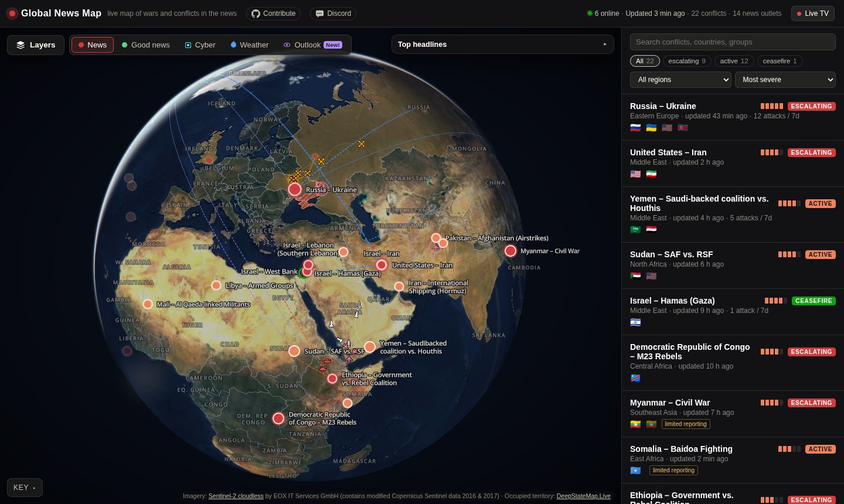Click the United States – Iran map marker
The height and width of the screenshot is (504, 844).
click(x=382, y=265)
